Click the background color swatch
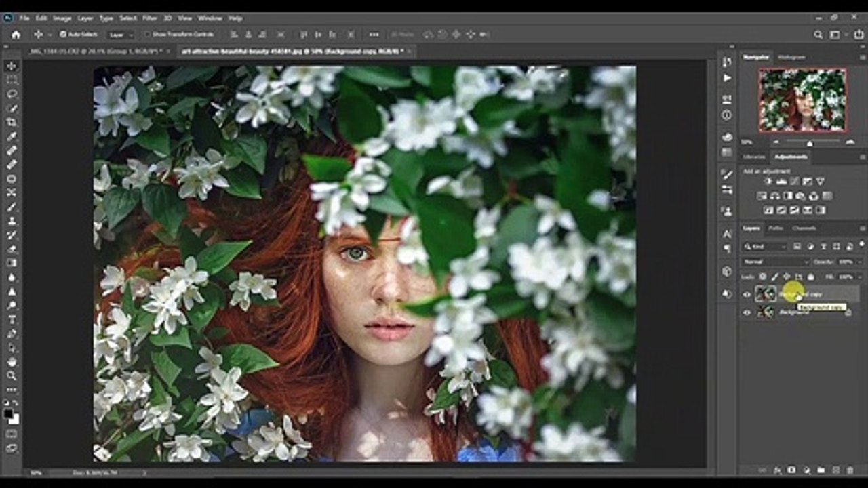The image size is (868, 488). (x=14, y=419)
